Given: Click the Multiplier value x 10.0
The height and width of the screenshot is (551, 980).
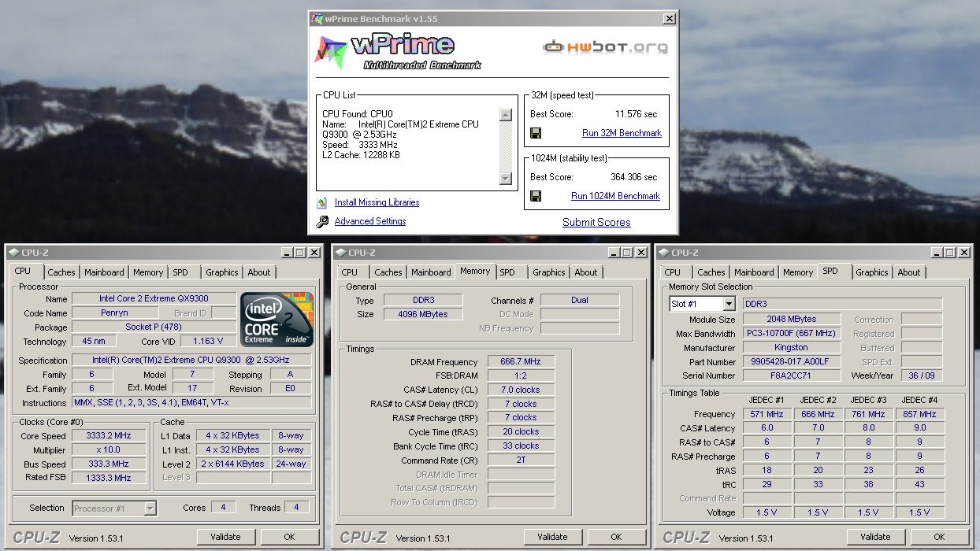Looking at the screenshot, I should click(x=109, y=449).
